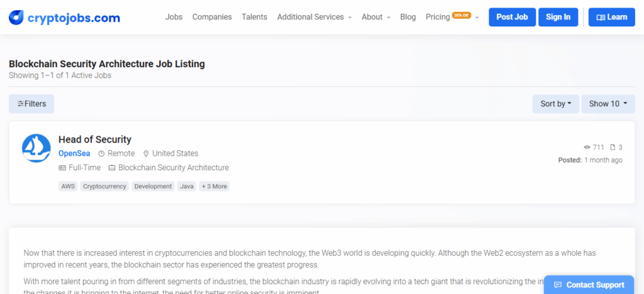Open the Companies nav item
Image resolution: width=644 pixels, height=294 pixels.
point(212,17)
